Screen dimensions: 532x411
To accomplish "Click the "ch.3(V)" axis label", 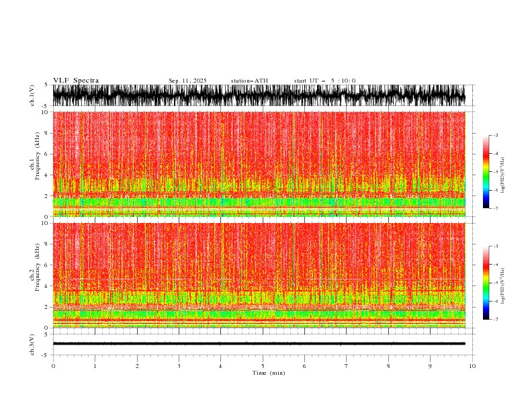I will [x=32, y=345].
